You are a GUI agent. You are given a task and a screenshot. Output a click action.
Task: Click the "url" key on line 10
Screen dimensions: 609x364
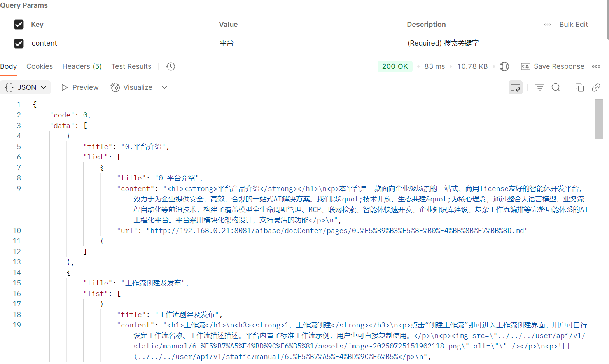(x=128, y=231)
